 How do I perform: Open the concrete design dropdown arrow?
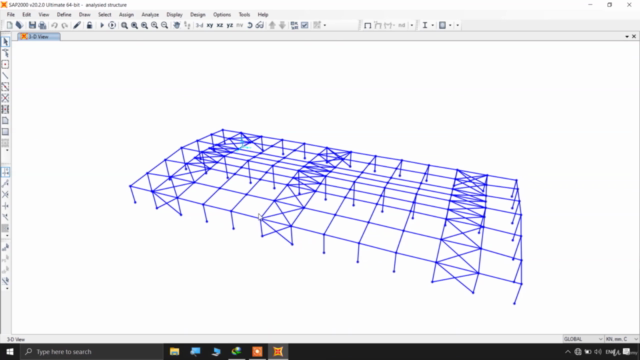click(450, 25)
